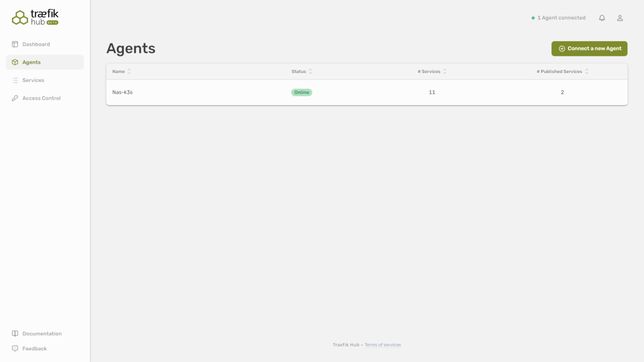The width and height of the screenshot is (644, 362).
Task: Click the Feedback speech bubble icon
Action: tap(15, 348)
